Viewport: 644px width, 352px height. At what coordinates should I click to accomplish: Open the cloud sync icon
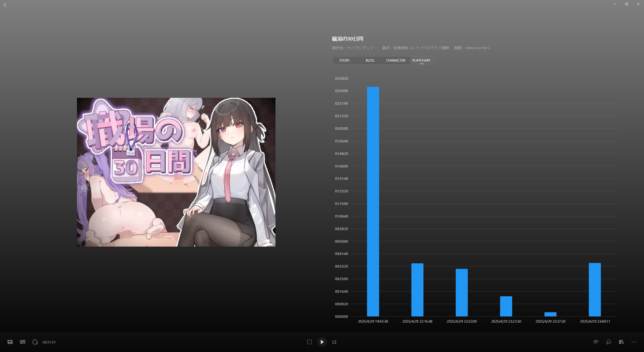click(609, 342)
